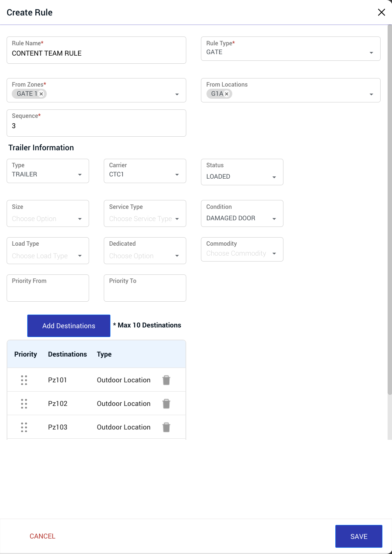Click the Priority column header
The width and height of the screenshot is (392, 554).
[26, 354]
